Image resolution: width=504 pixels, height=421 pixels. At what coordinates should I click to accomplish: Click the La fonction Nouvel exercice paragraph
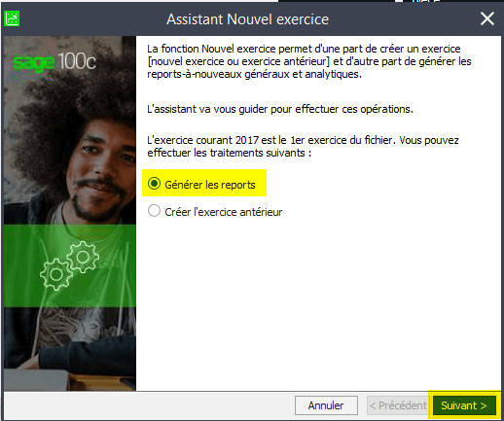309,61
